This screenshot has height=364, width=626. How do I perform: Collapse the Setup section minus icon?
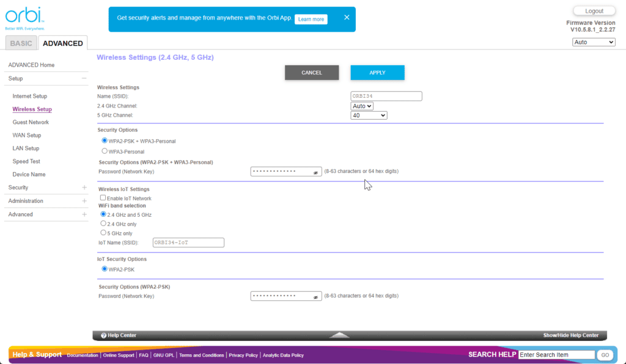84,78
